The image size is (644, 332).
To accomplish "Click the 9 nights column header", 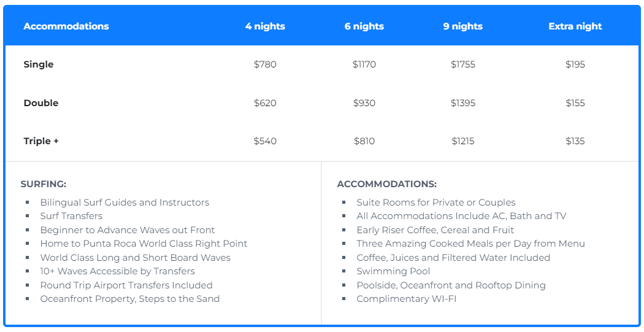I will coord(463,26).
